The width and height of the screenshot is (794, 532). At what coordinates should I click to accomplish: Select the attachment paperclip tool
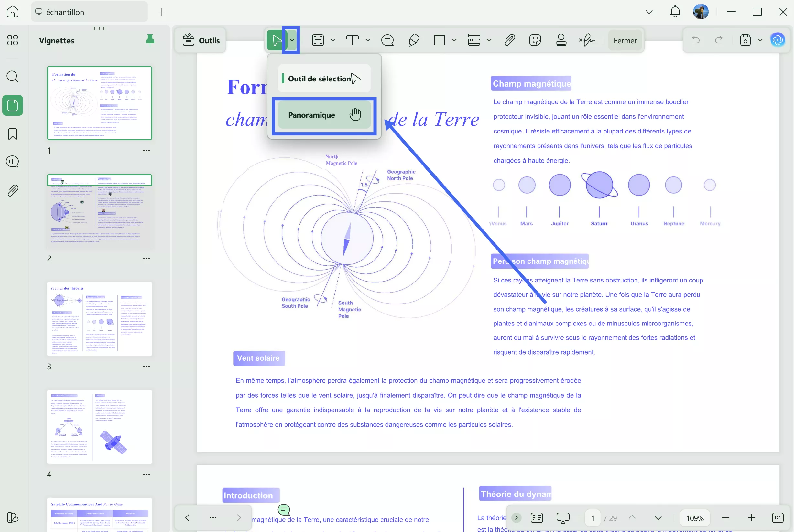click(x=509, y=40)
